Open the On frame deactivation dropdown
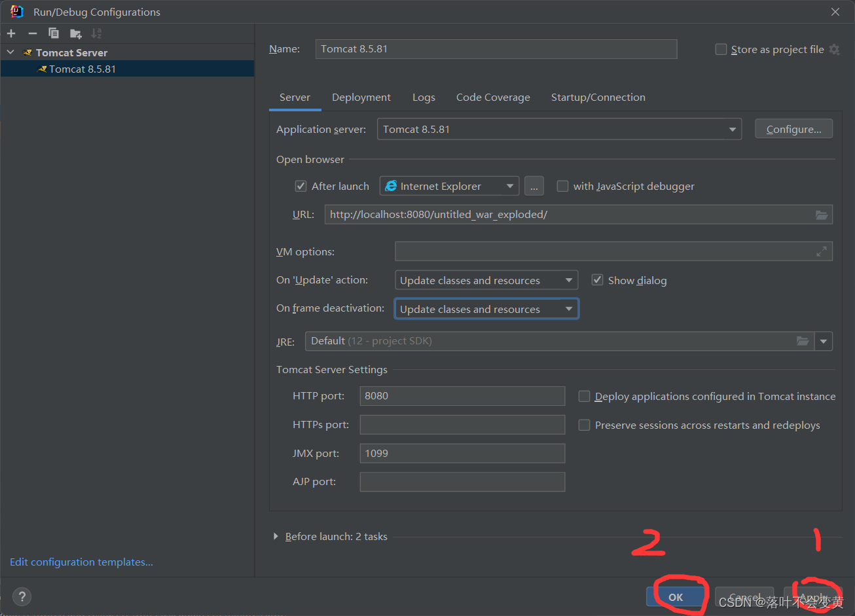 (x=486, y=309)
